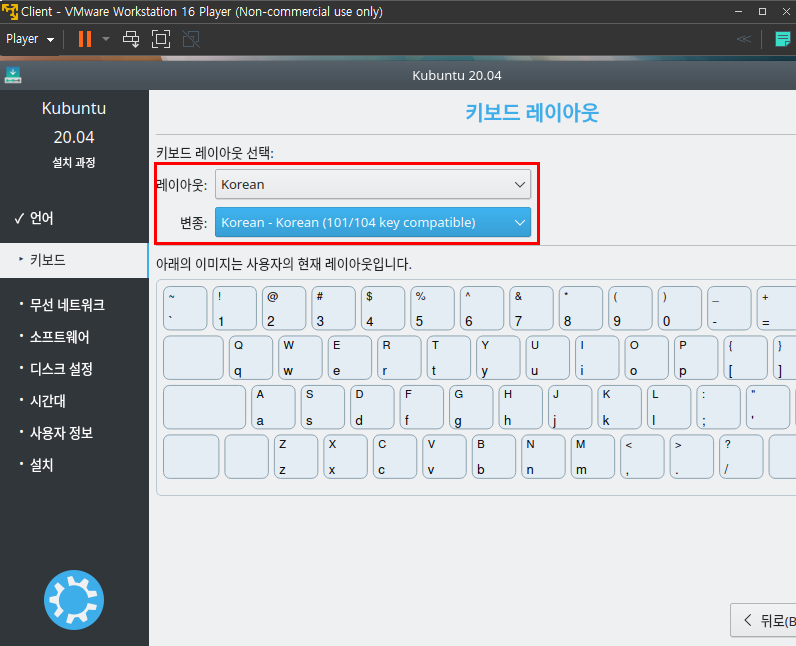Viewport: 796px width, 646px height.
Task: Pause the virtual machine
Action: click(x=85, y=39)
